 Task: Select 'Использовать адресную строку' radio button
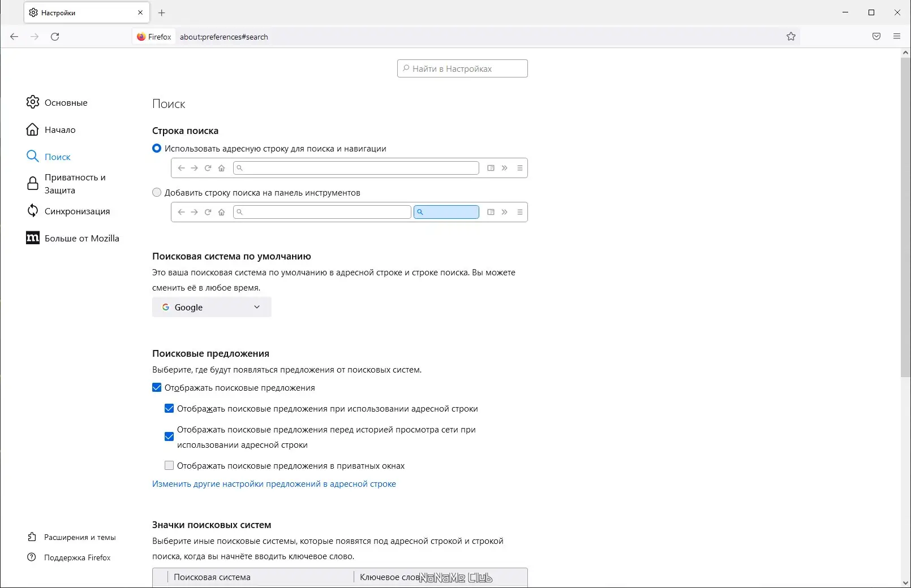coord(157,149)
